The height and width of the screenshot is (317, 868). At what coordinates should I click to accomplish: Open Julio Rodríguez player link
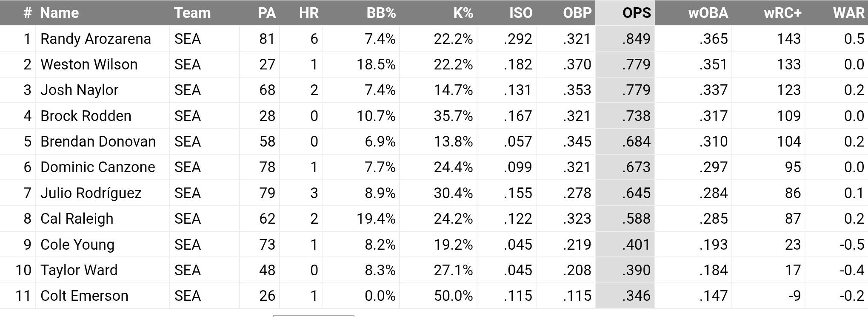91,193
